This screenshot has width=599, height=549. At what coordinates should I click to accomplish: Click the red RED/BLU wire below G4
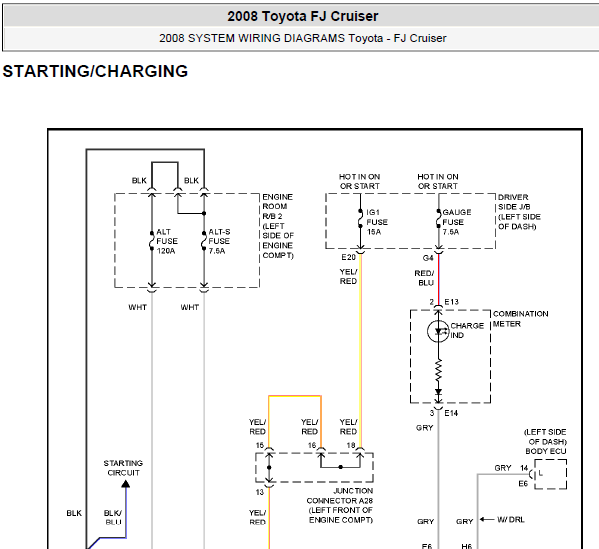(439, 279)
